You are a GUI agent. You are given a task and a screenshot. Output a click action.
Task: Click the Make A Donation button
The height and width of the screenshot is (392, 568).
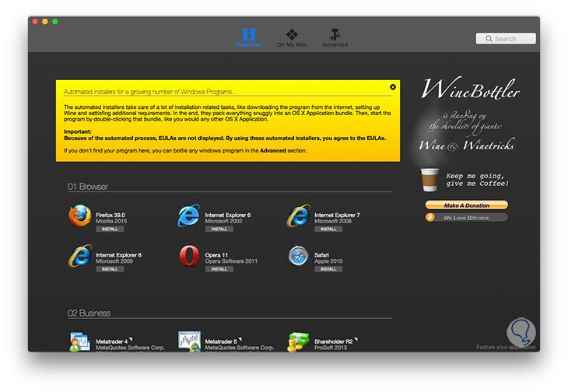click(x=467, y=205)
